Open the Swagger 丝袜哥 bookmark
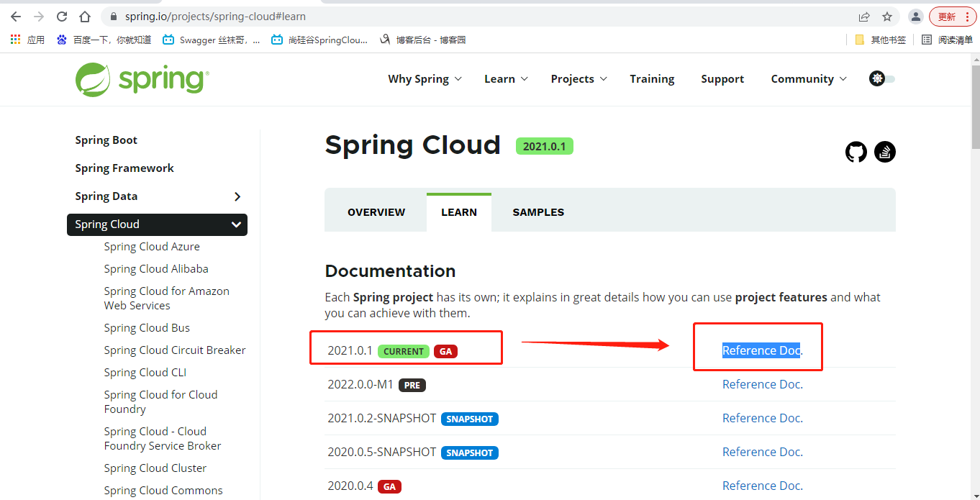 tap(212, 40)
